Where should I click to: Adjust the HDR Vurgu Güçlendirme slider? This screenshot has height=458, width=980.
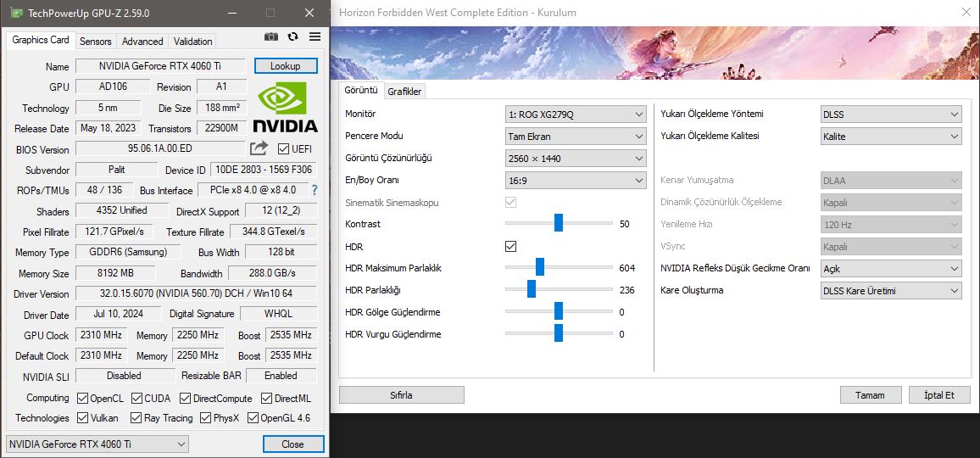(x=559, y=333)
